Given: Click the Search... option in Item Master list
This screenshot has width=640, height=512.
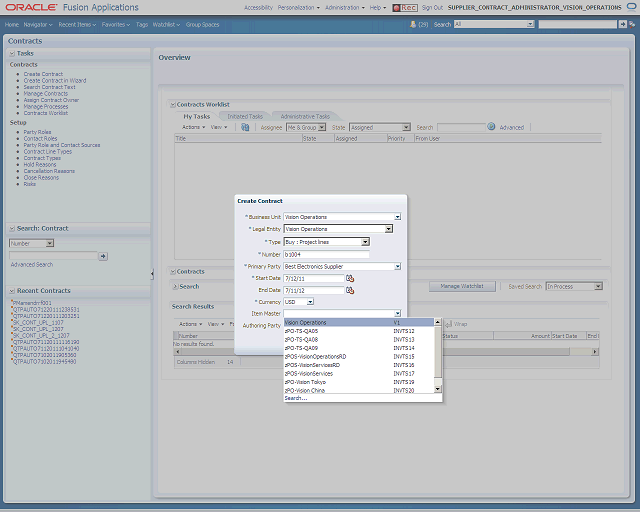Looking at the screenshot, I should [296, 398].
